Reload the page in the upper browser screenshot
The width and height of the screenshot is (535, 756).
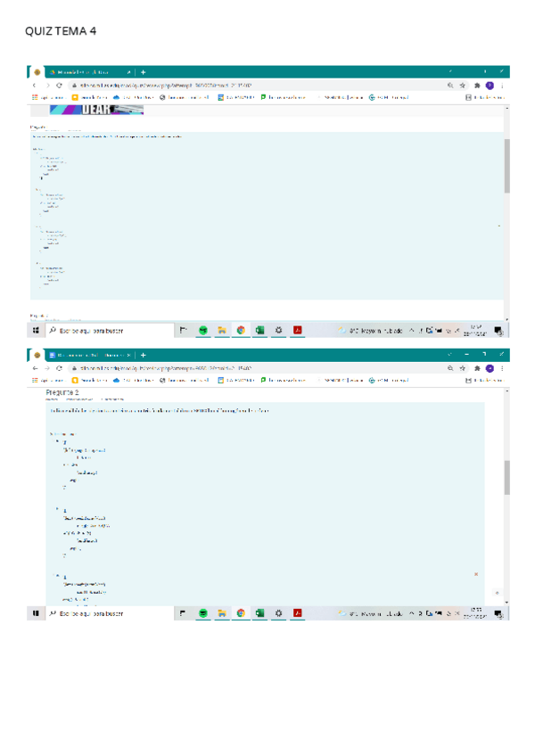[59, 86]
